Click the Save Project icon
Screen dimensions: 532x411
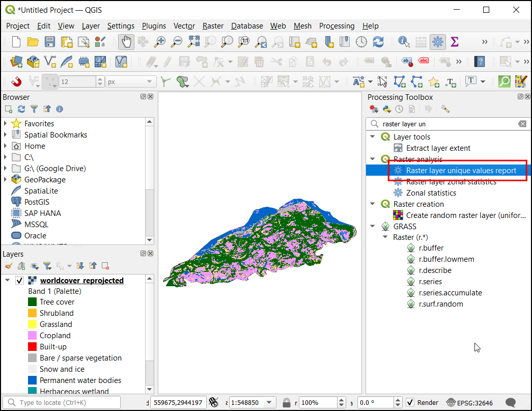49,42
